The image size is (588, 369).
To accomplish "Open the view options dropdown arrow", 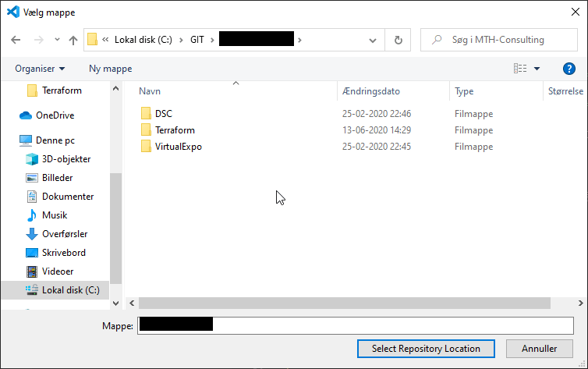I will point(537,68).
